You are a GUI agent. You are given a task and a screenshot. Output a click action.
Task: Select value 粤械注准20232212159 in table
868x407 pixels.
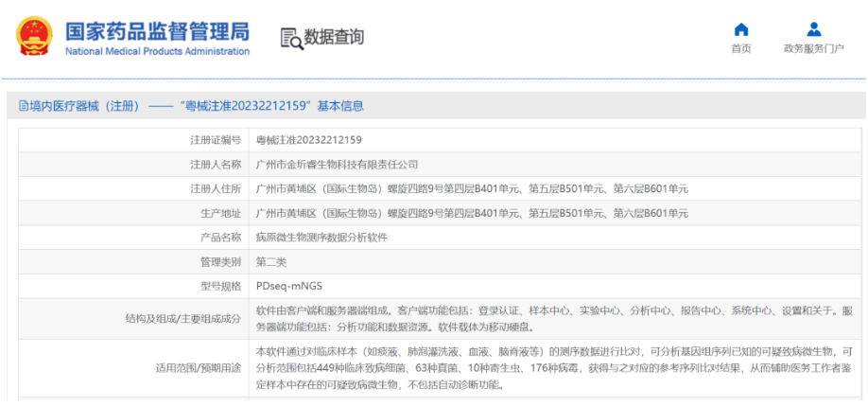pyautogui.click(x=309, y=140)
